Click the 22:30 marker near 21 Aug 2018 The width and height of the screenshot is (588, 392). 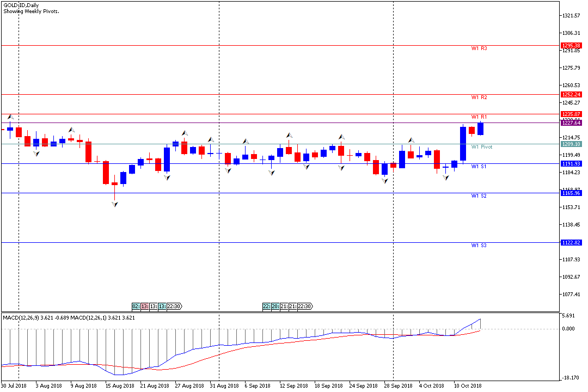pos(174,307)
